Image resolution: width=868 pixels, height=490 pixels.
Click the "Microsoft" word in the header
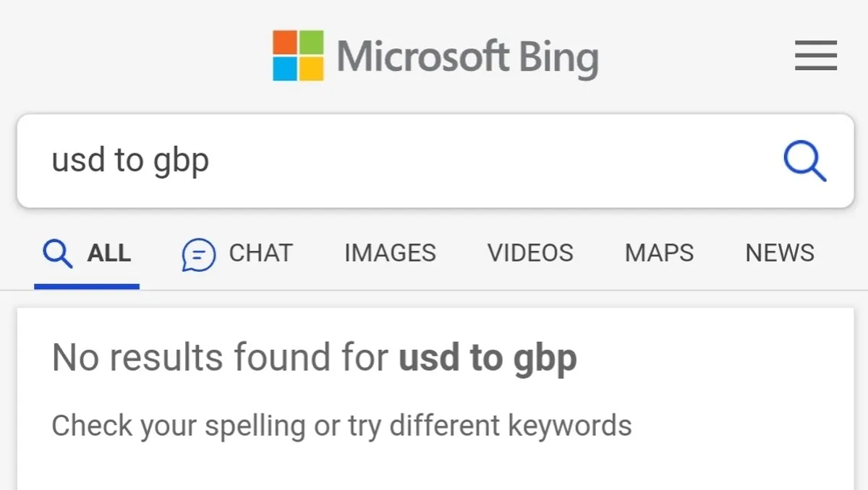(422, 56)
